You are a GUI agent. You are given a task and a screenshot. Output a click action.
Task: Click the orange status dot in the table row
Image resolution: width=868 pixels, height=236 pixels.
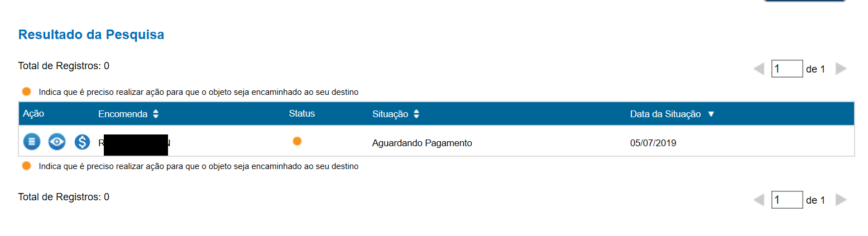pyautogui.click(x=297, y=141)
